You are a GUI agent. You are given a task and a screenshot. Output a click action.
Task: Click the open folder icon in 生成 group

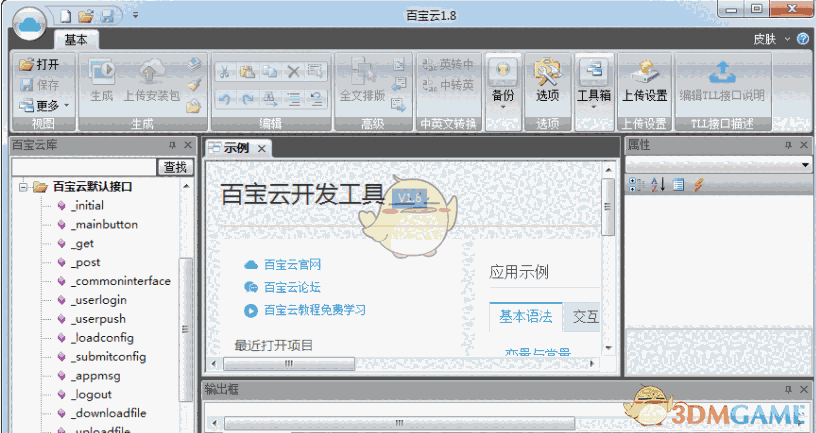[194, 106]
